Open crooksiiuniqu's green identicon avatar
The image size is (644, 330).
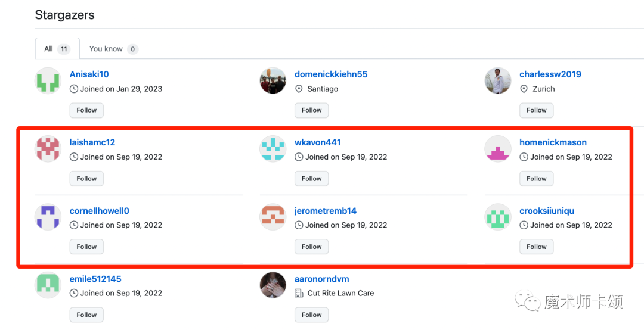click(x=498, y=217)
